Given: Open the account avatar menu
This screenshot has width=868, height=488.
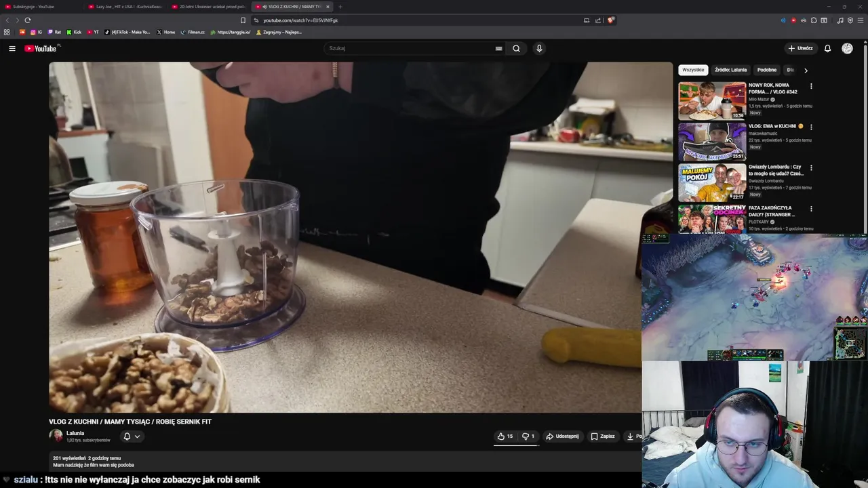Looking at the screenshot, I should 847,48.
